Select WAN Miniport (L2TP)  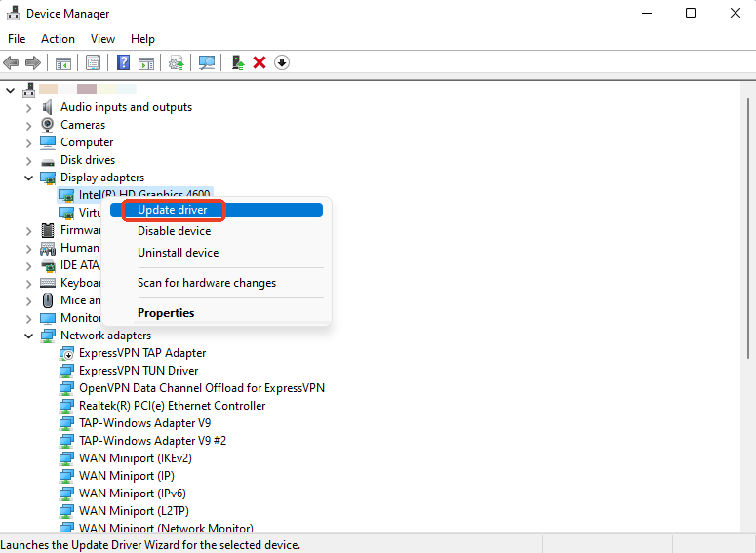134,510
